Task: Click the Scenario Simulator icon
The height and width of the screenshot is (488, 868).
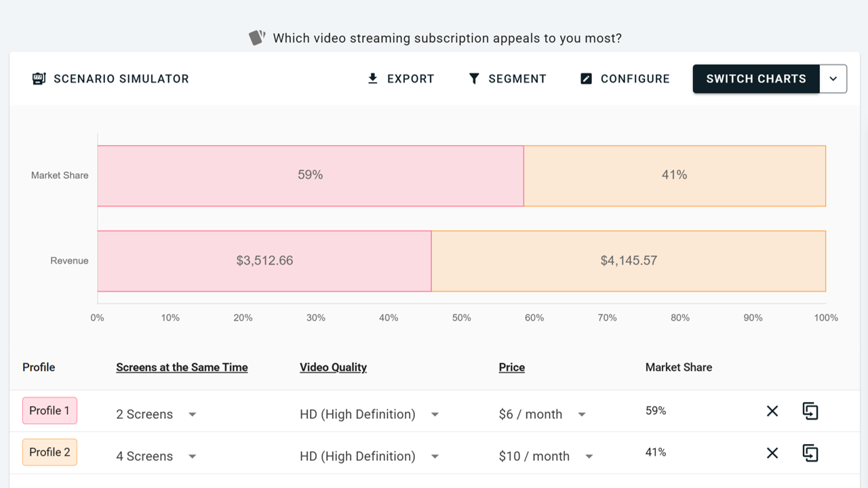Action: (x=39, y=79)
